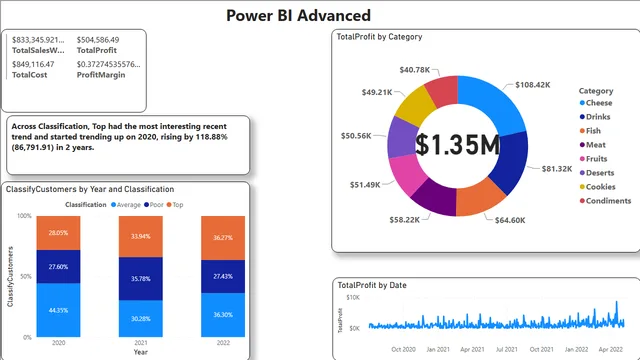
Task: Click the purple Meat donut slice
Action: point(437,197)
